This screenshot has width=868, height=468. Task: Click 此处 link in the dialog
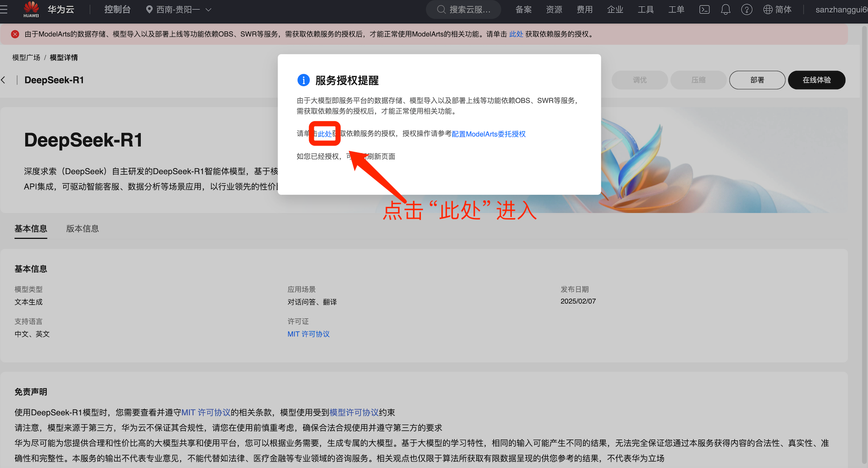[x=325, y=134]
